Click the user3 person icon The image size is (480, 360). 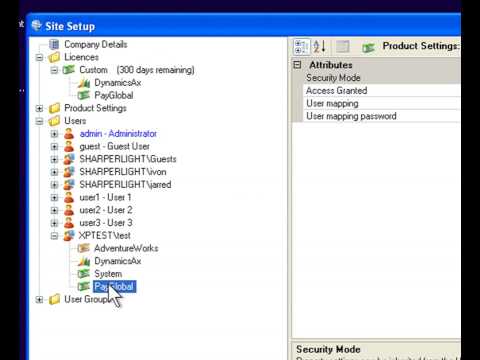[x=69, y=223]
